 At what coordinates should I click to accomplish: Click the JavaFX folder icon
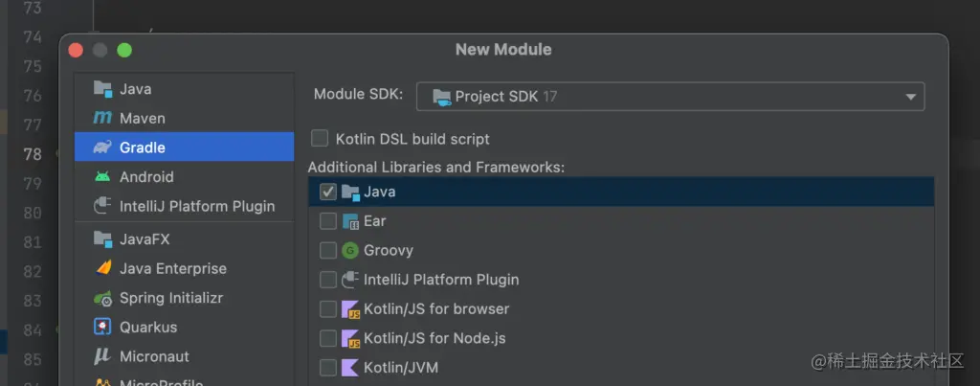tap(102, 239)
